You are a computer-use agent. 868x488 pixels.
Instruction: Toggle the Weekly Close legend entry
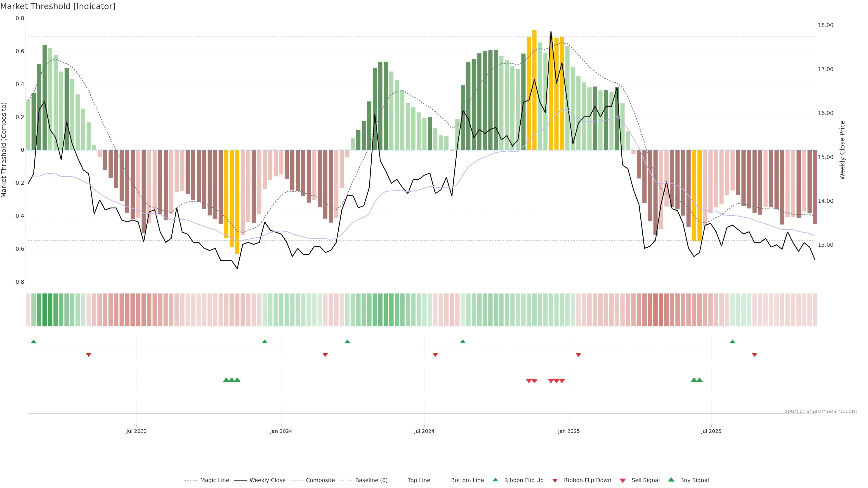pyautogui.click(x=267, y=480)
